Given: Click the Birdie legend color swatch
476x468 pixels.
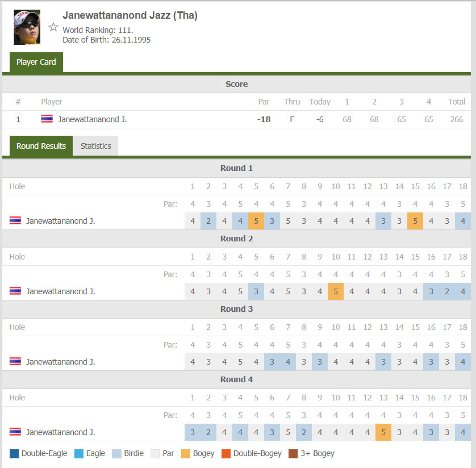Looking at the screenshot, I should click(116, 454).
